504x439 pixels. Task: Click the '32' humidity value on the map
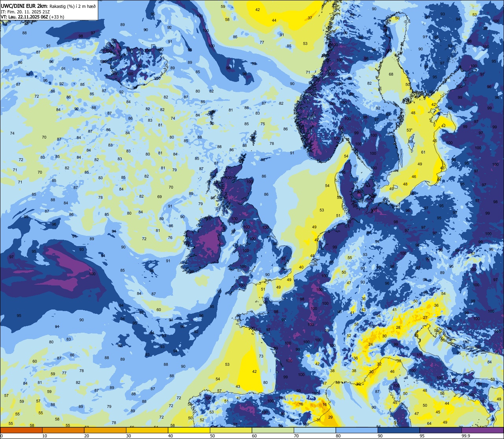[379, 364]
